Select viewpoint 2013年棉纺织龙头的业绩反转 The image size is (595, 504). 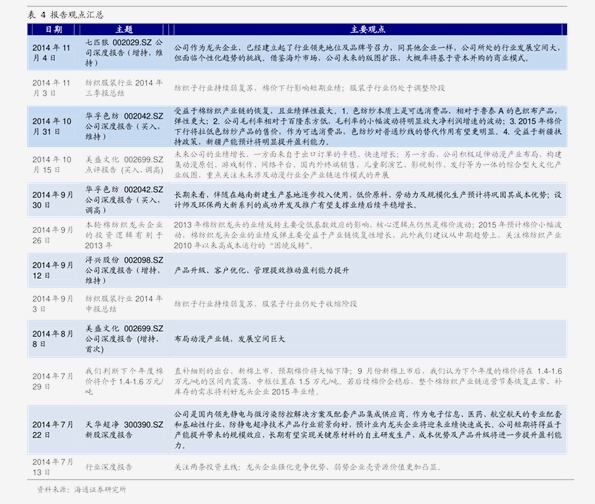tap(368, 235)
